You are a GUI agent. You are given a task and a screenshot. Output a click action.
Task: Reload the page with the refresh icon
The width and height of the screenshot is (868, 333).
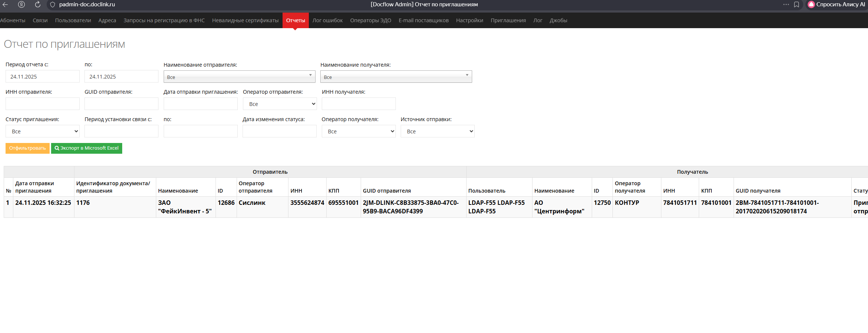pyautogui.click(x=37, y=4)
